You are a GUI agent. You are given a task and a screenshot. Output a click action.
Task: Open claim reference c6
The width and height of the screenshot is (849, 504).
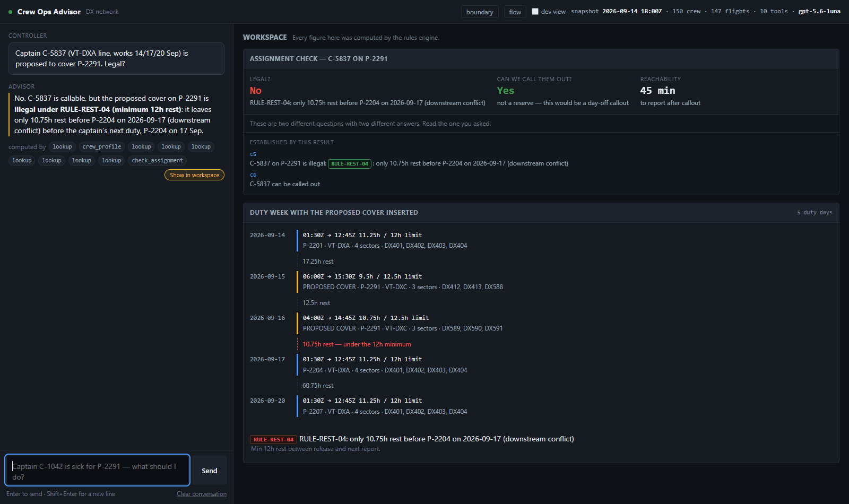[253, 175]
